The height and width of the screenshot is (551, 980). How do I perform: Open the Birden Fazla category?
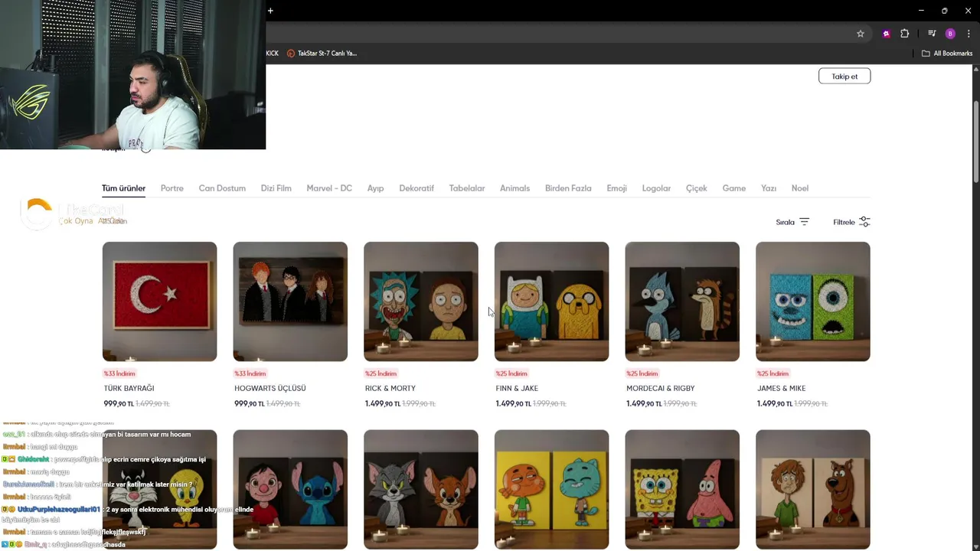tap(568, 188)
